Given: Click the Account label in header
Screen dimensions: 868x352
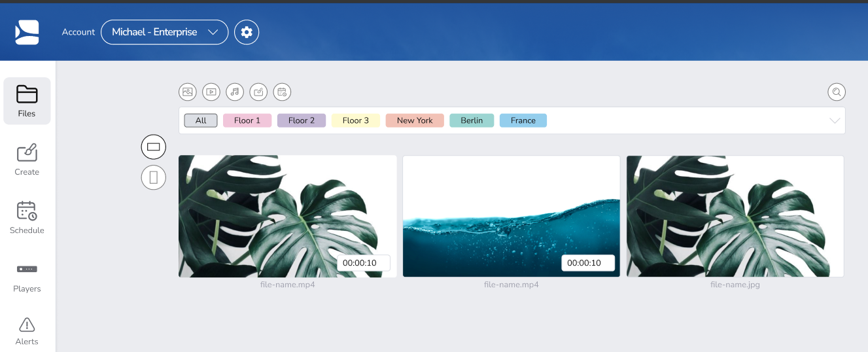Looking at the screenshot, I should click(78, 32).
